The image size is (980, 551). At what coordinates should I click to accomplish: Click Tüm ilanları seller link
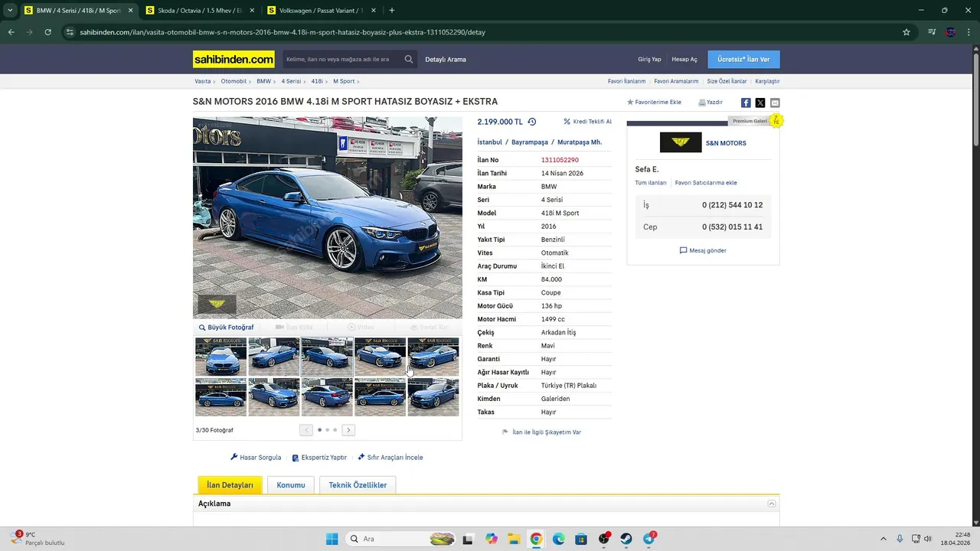click(651, 183)
